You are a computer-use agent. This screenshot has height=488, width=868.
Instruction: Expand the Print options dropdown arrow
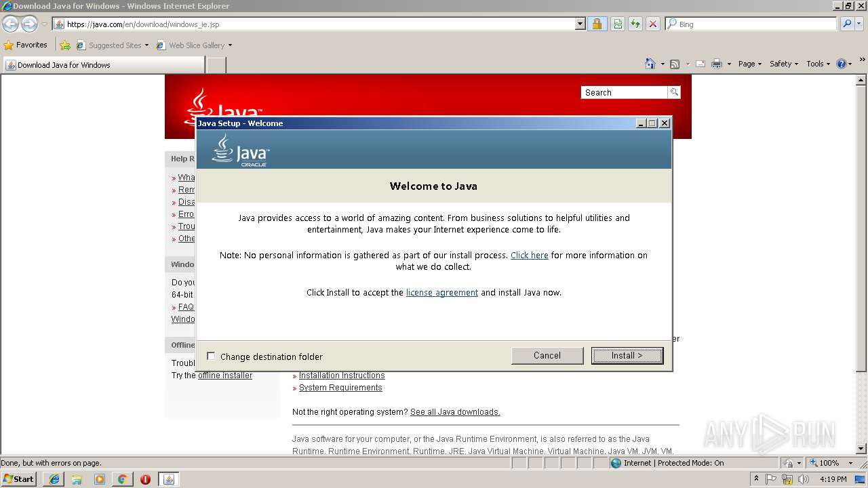pyautogui.click(x=729, y=64)
